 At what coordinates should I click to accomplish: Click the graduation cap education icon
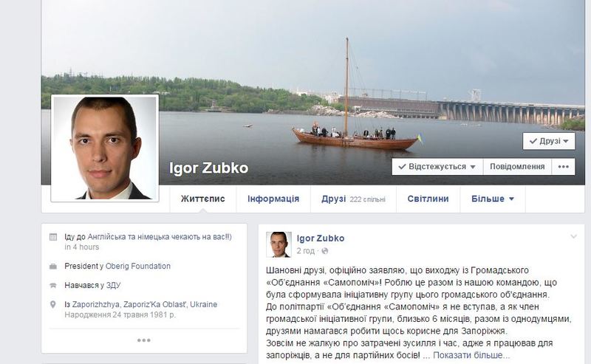pyautogui.click(x=53, y=286)
